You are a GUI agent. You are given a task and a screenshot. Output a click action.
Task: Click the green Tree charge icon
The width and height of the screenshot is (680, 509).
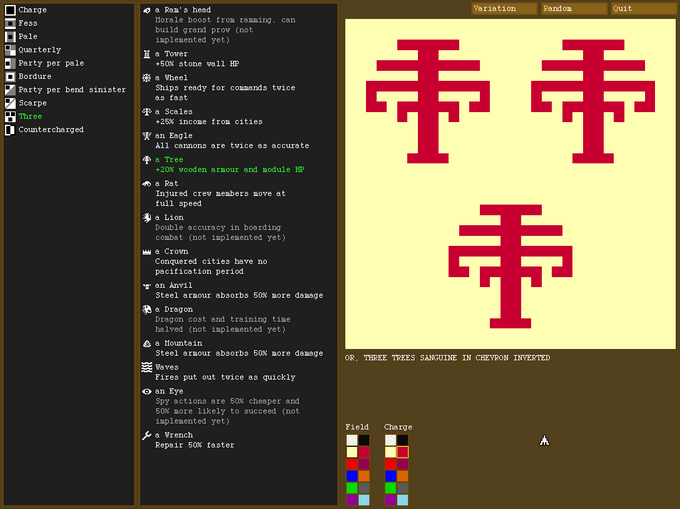click(147, 160)
